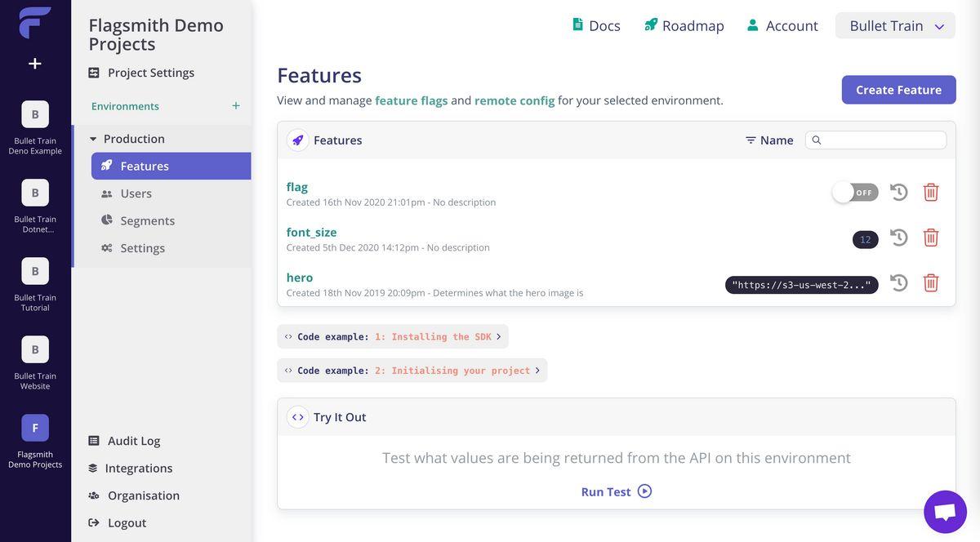View history for the hero feature

click(x=898, y=283)
